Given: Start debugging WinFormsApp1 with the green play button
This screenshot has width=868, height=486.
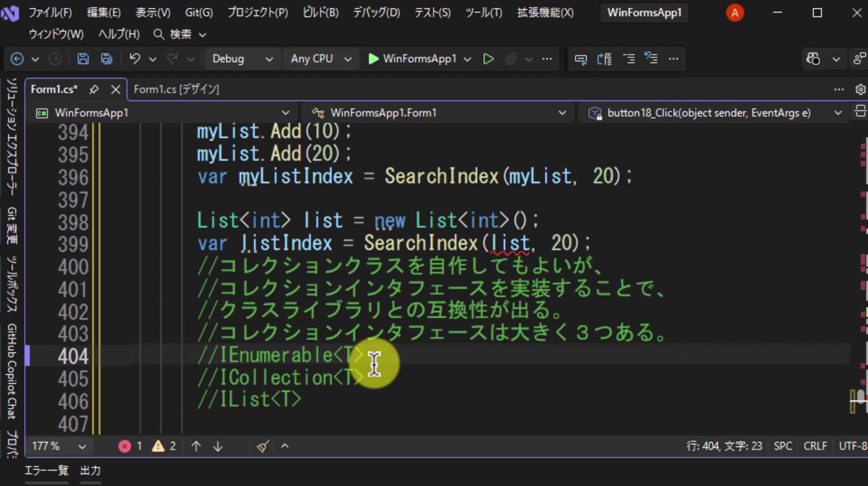Looking at the screenshot, I should tap(373, 59).
